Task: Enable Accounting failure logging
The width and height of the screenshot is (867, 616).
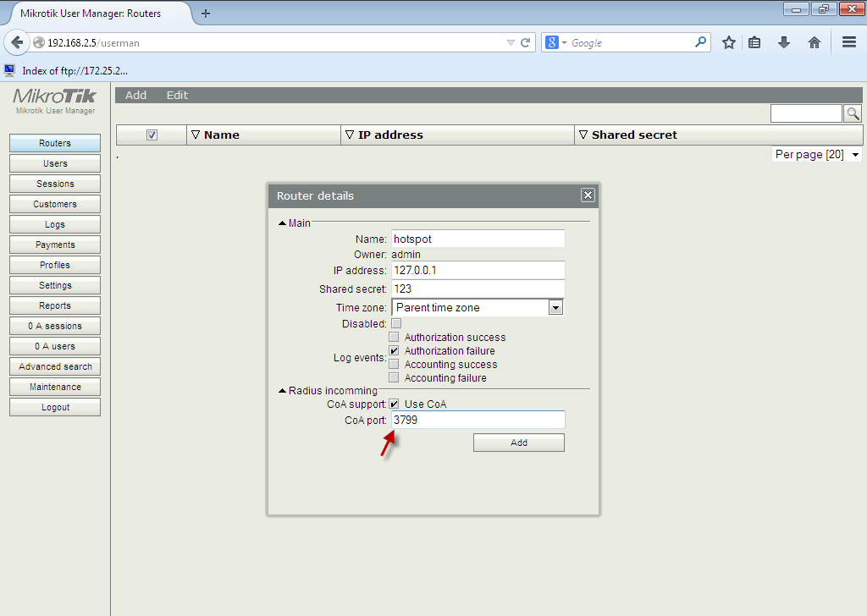Action: tap(394, 378)
